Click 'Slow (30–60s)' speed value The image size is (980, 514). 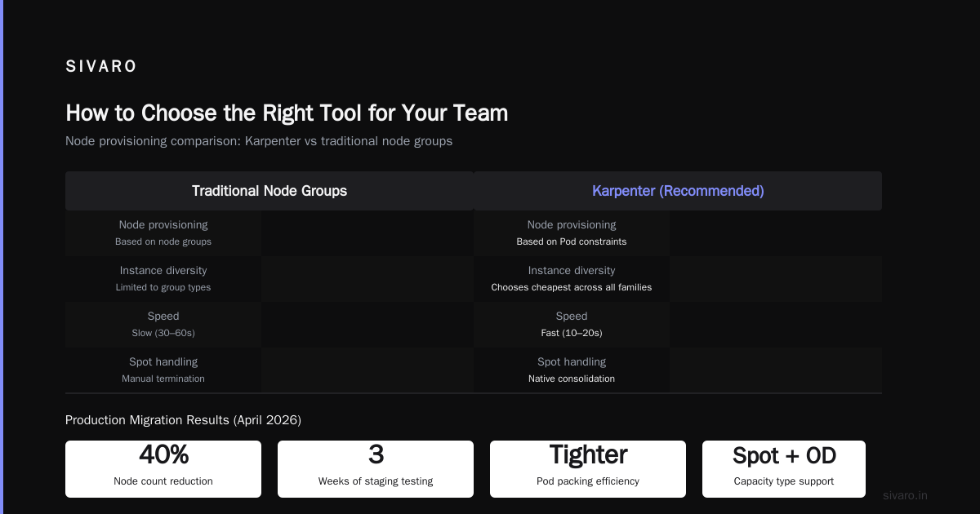pyautogui.click(x=163, y=333)
